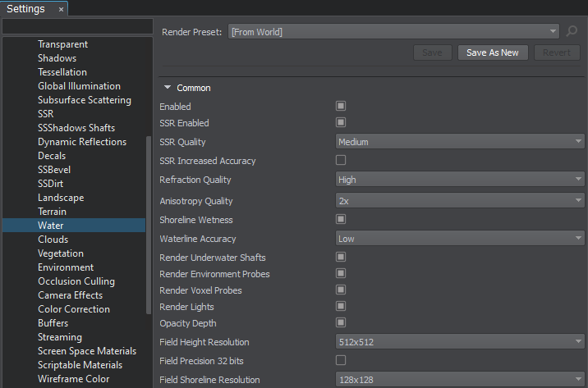Toggle the SSR Enabled checkbox

tap(341, 123)
